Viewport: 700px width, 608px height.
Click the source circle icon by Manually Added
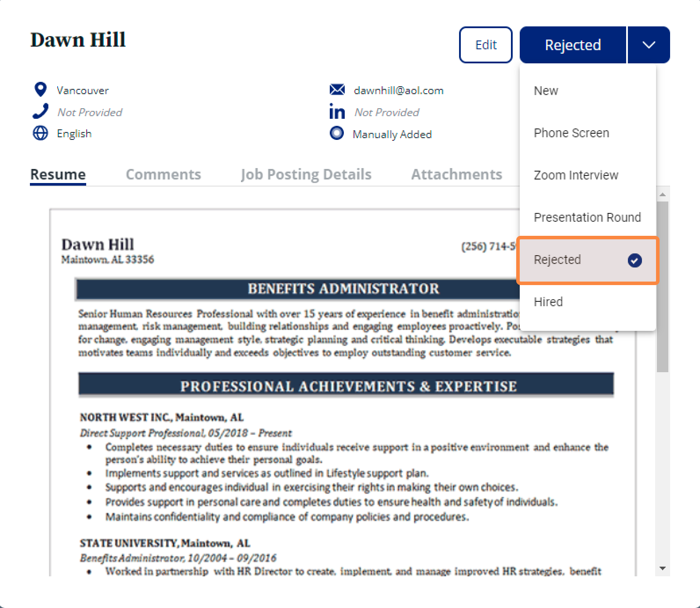337,133
